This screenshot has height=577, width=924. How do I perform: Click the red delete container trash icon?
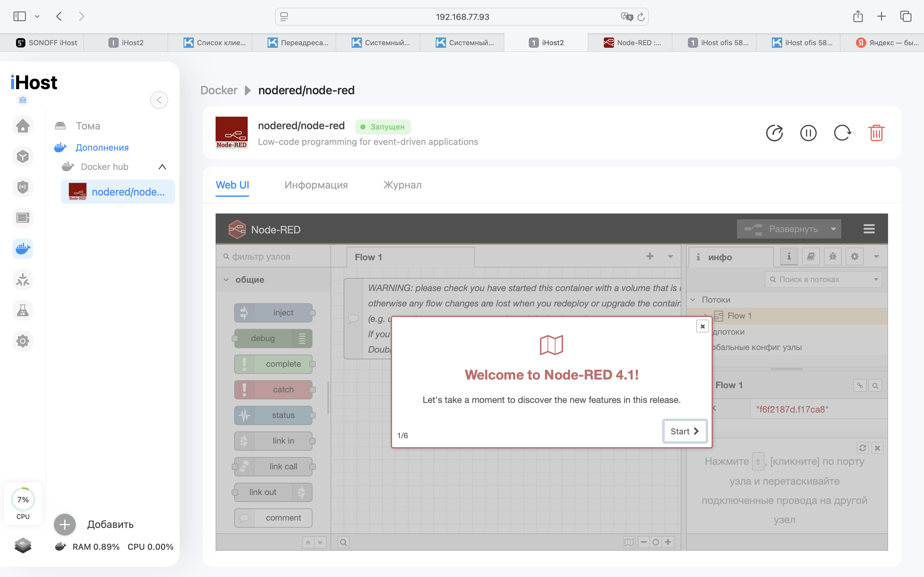click(x=876, y=133)
